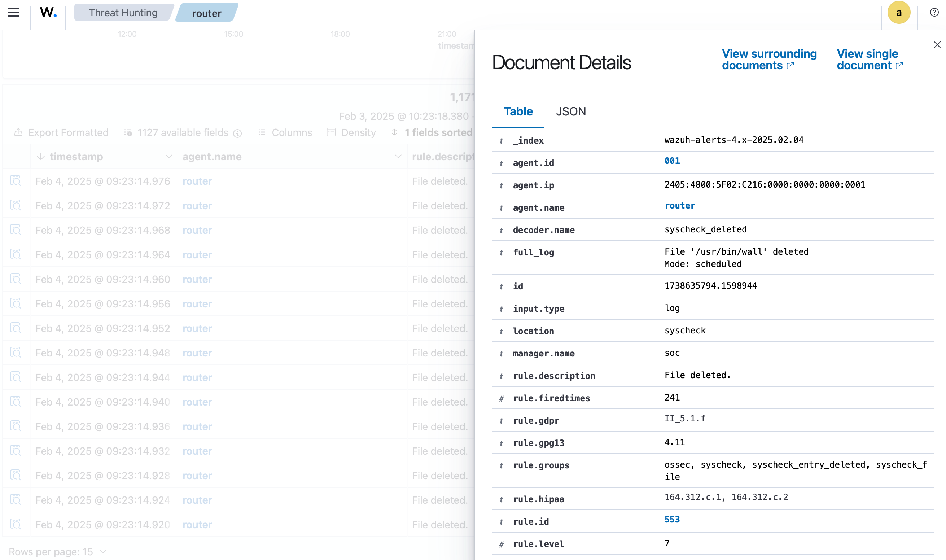Switch to the JSON tab
Screen dimensions: 946x560
pos(570,112)
